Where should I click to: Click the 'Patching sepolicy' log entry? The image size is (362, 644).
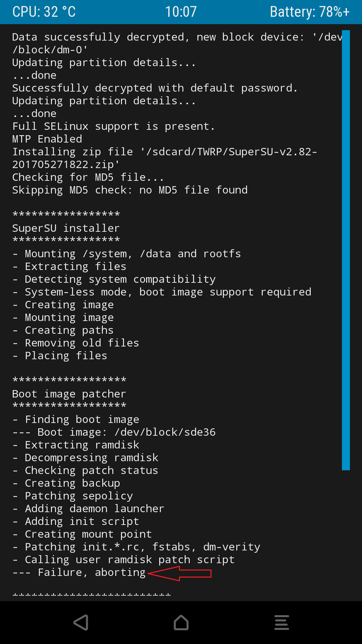click(72, 496)
